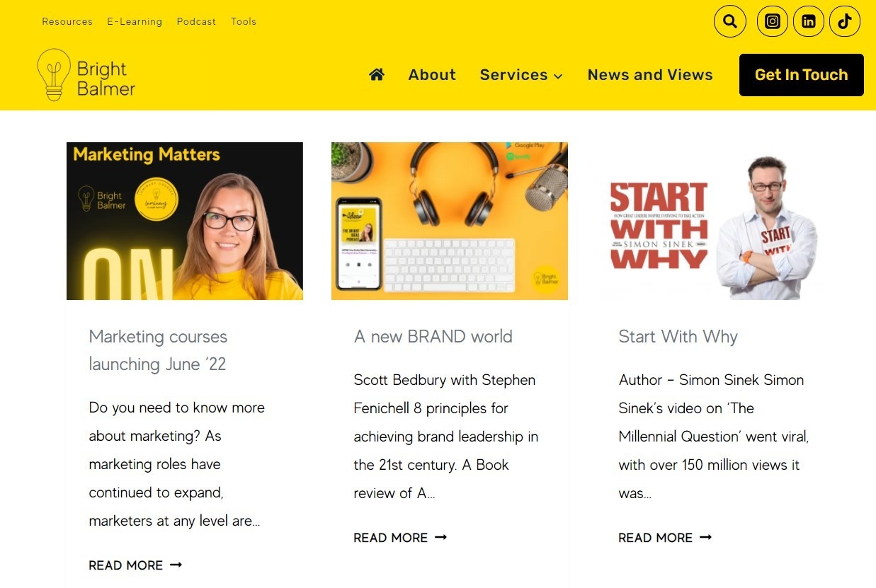
Task: Open the E-Learning top link
Action: [x=135, y=21]
